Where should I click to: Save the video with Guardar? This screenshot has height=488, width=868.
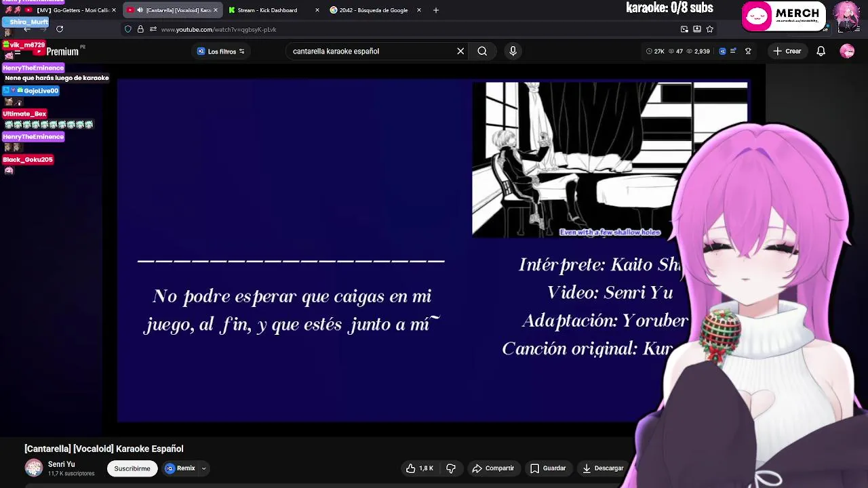coord(548,468)
